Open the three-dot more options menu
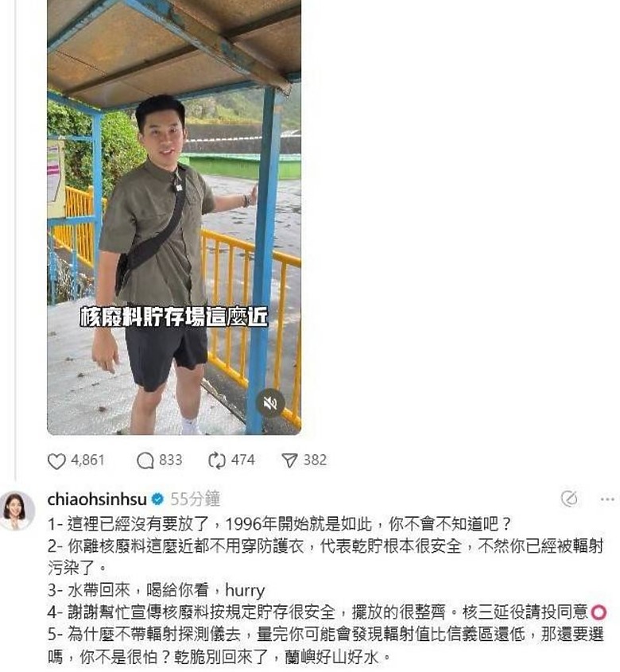 607,499
